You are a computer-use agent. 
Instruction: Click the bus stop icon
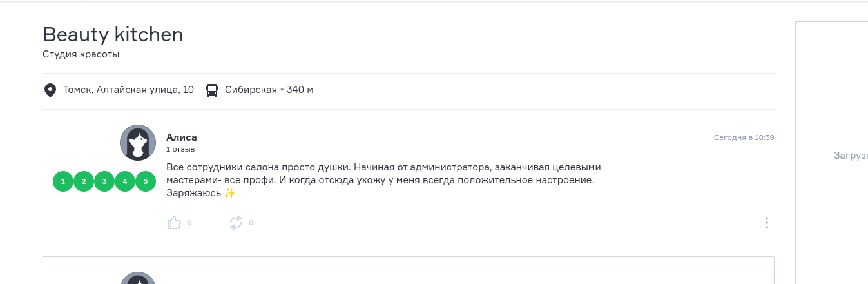tap(211, 90)
